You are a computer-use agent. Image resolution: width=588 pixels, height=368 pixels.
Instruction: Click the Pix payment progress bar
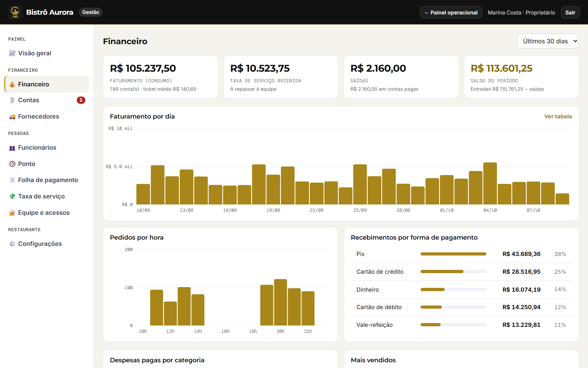(453, 254)
